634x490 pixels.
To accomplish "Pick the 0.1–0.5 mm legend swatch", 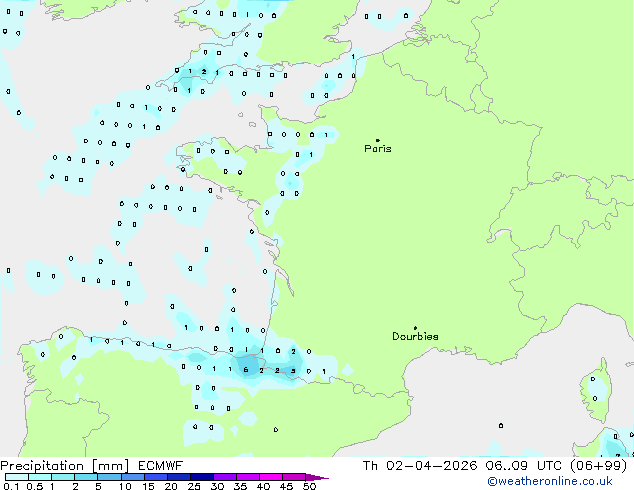I will [17, 477].
